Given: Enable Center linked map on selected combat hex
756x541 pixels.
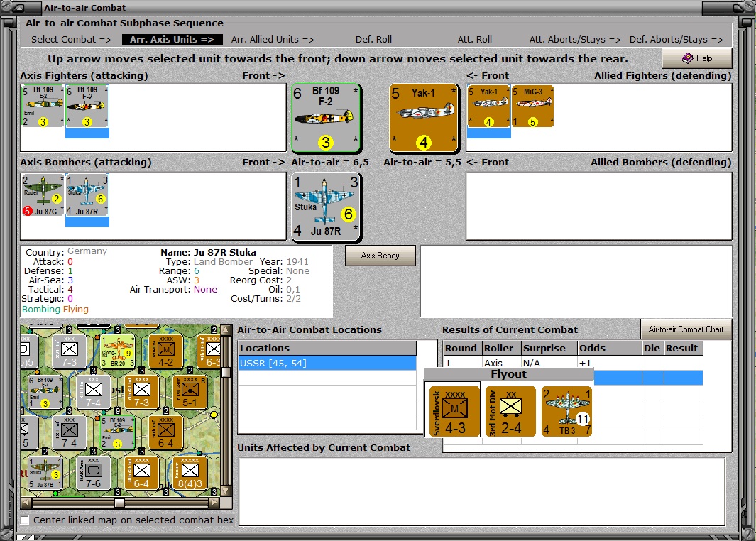Looking at the screenshot, I should pyautogui.click(x=25, y=520).
